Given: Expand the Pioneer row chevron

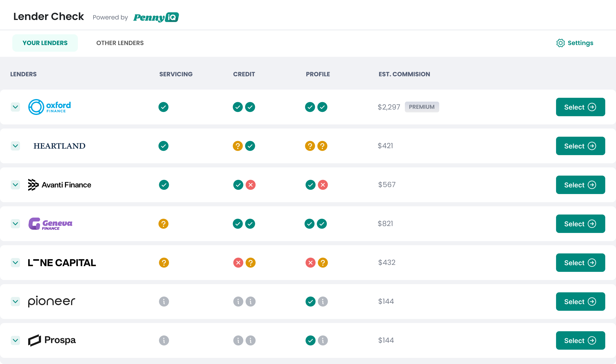Looking at the screenshot, I should coord(15,302).
